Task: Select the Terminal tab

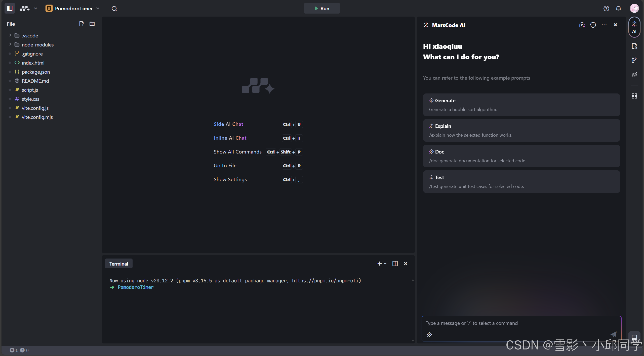Action: pyautogui.click(x=118, y=264)
